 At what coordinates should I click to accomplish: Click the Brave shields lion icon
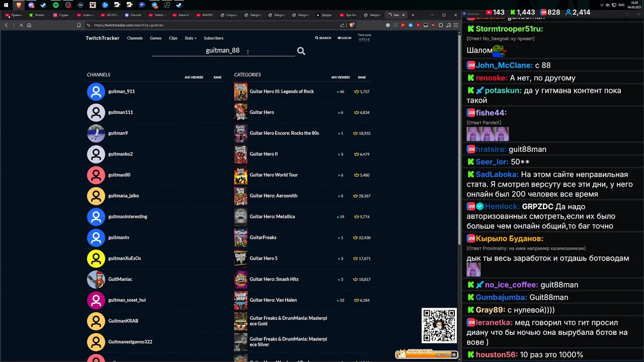(x=352, y=25)
